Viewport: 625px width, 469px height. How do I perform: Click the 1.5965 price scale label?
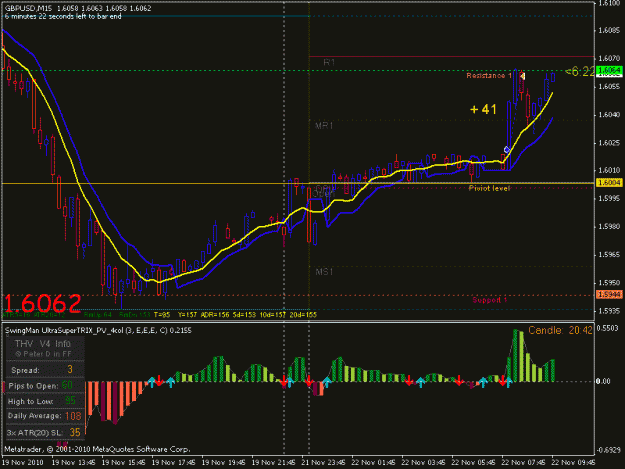point(609,255)
